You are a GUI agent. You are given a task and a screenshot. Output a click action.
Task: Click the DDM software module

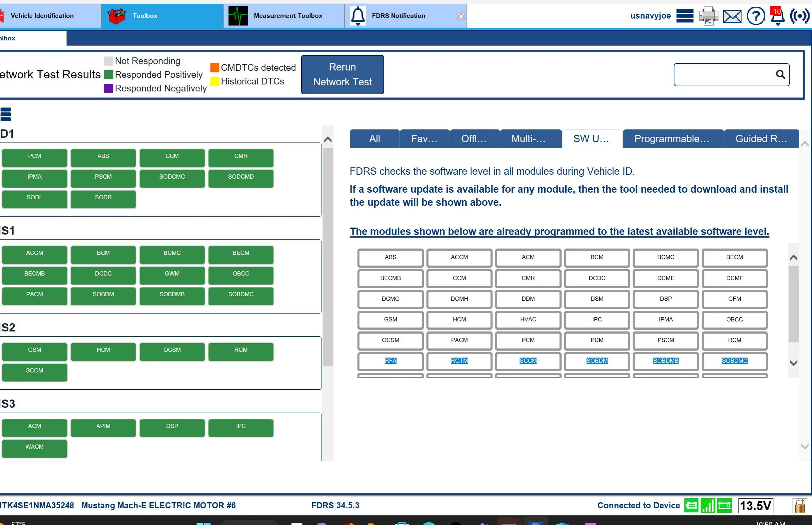pyautogui.click(x=528, y=299)
